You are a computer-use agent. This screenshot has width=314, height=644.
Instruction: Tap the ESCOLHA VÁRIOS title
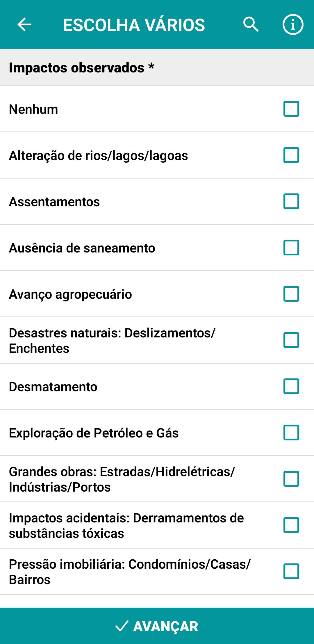point(134,25)
